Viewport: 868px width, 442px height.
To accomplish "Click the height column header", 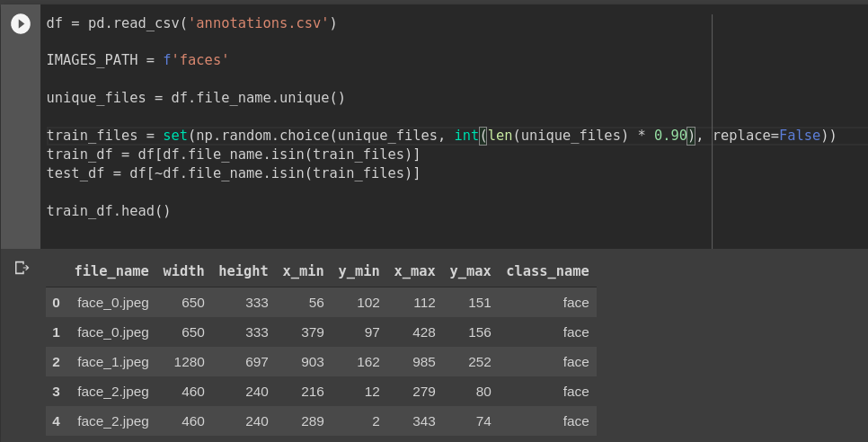I will point(243,271).
